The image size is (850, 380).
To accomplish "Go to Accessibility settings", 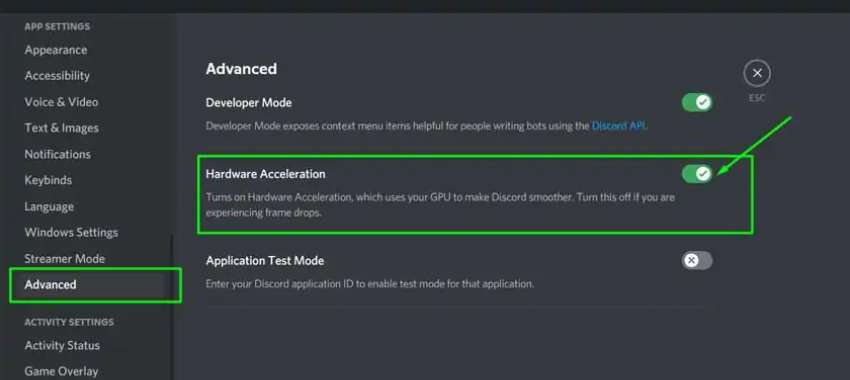I will (57, 76).
